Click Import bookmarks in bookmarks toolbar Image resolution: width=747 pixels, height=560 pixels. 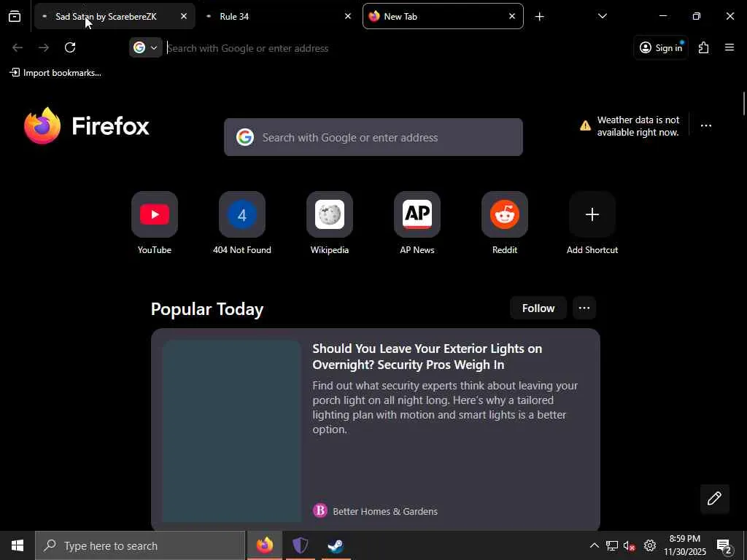click(55, 73)
